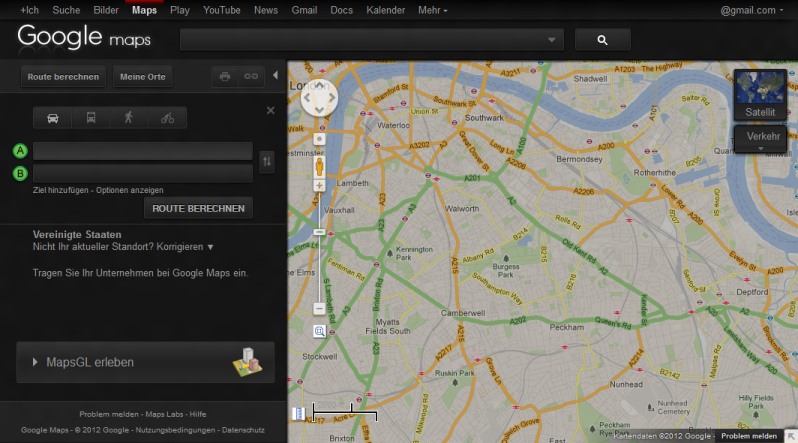
Task: Click the print icon
Action: (x=225, y=76)
